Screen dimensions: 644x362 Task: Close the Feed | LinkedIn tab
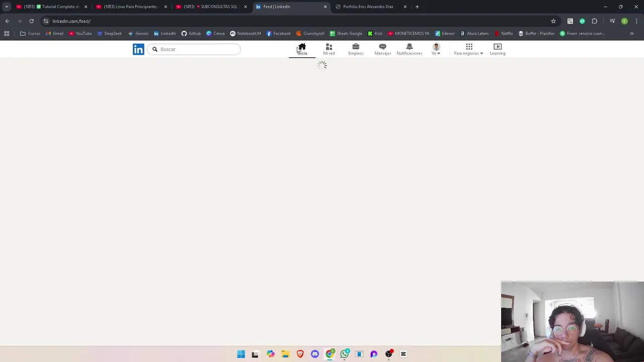point(325,7)
